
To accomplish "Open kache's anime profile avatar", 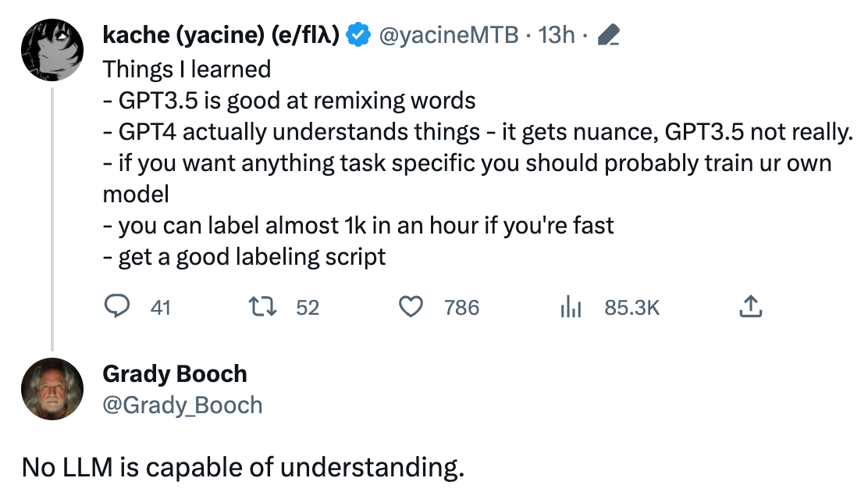I will click(52, 50).
